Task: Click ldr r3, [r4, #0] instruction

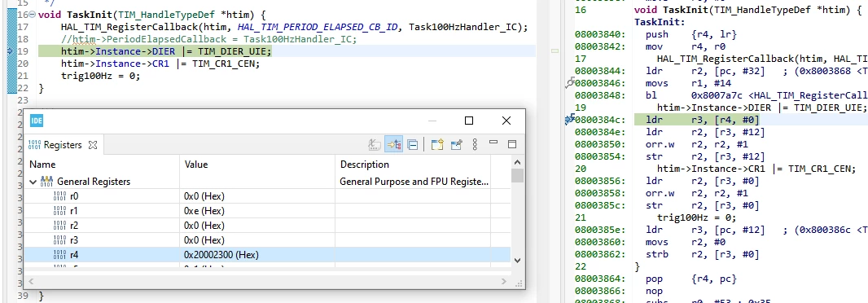Action: point(702,120)
